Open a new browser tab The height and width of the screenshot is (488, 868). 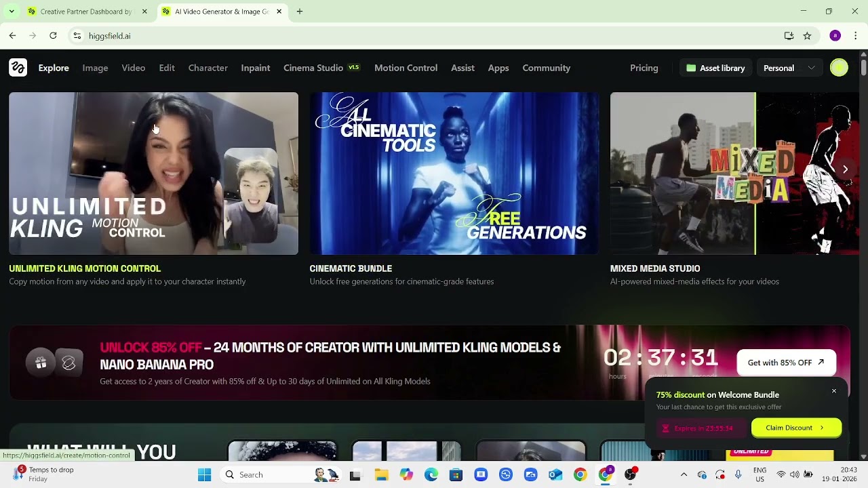[x=300, y=12]
